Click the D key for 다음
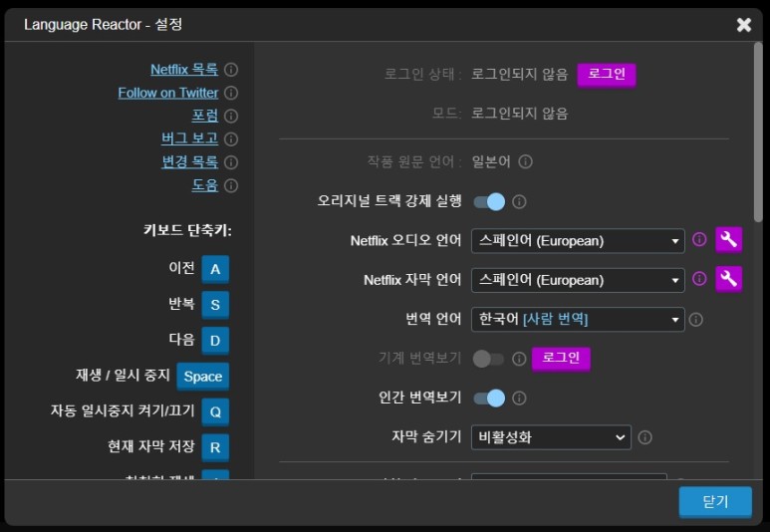 coord(215,341)
